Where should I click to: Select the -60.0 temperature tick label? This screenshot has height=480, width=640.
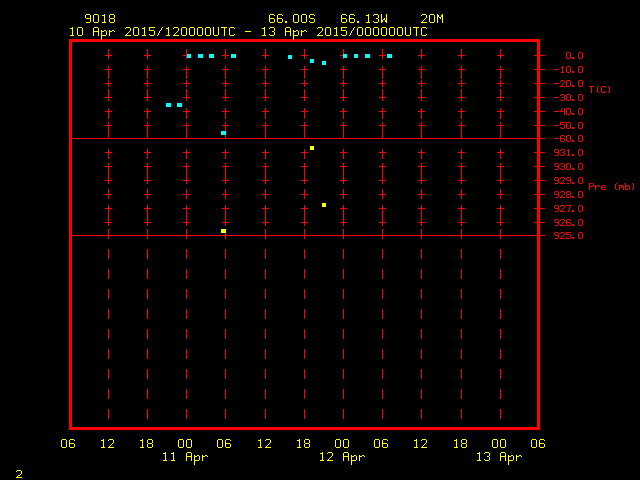tap(567, 139)
